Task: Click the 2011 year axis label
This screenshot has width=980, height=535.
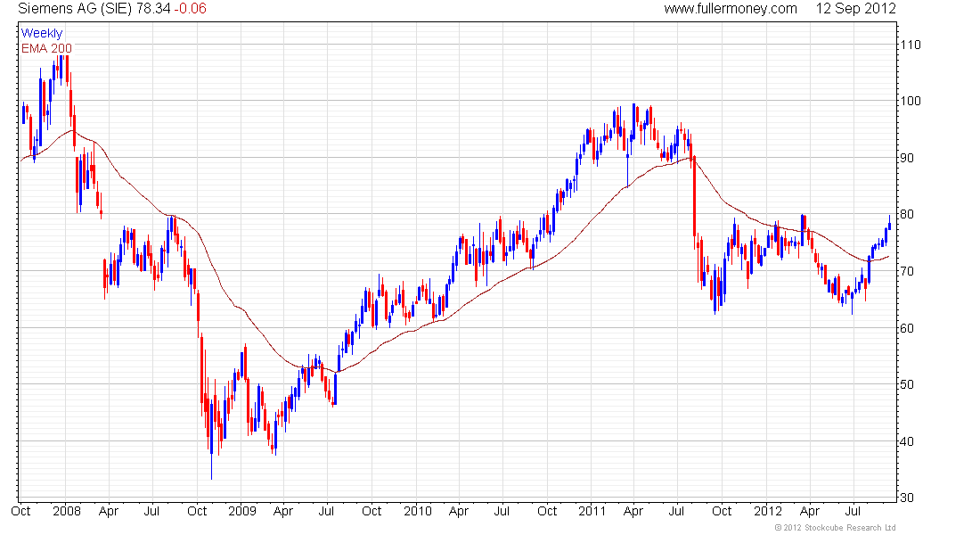Action: (592, 511)
